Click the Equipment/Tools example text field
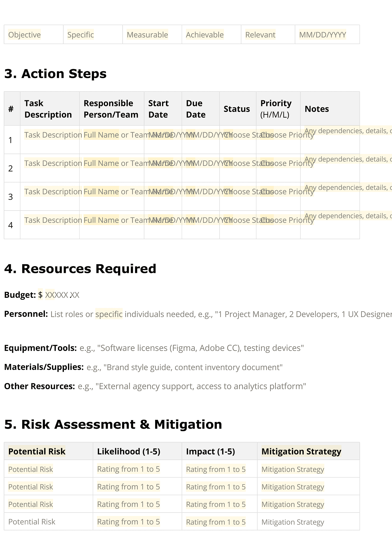 (x=192, y=348)
